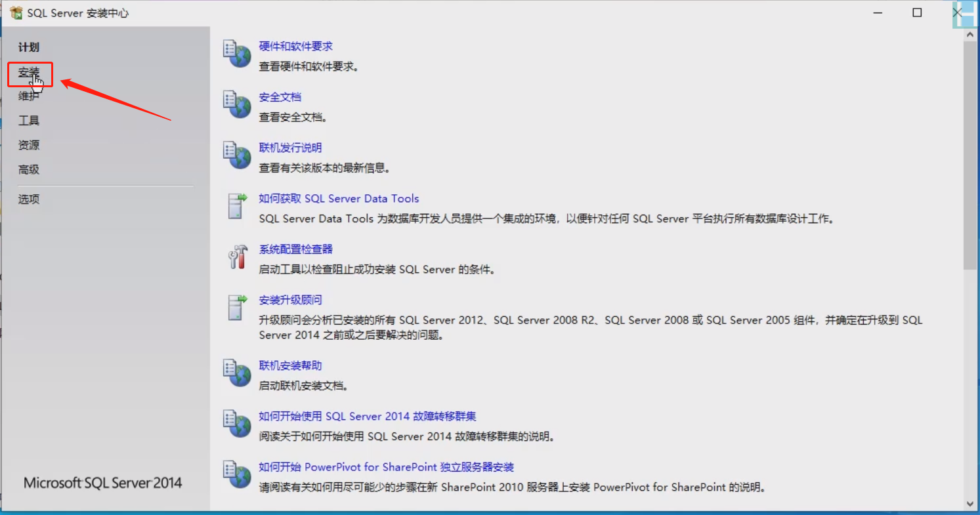Click the text 启动联机安装文档。

[x=303, y=386]
